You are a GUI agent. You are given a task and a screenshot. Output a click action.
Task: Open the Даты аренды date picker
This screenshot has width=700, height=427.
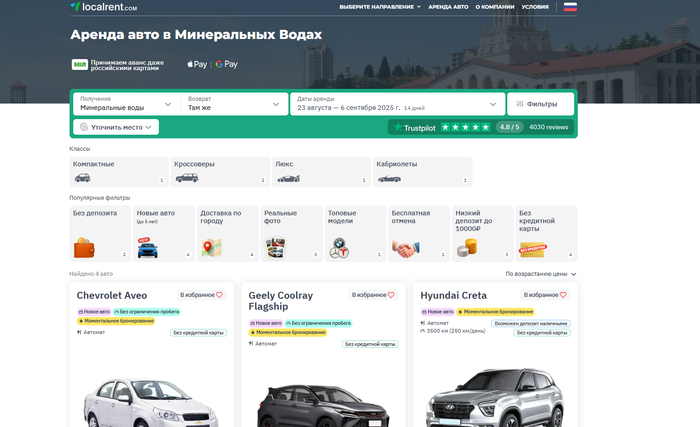(x=397, y=104)
